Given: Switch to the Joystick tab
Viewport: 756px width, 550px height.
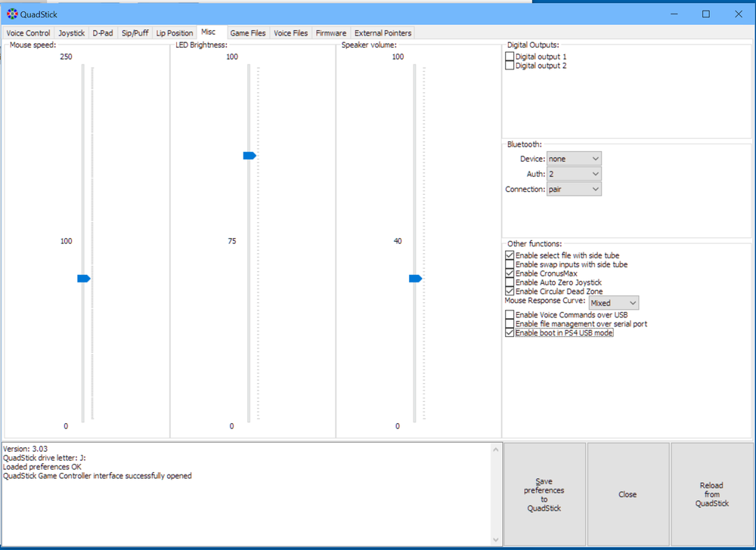Looking at the screenshot, I should [x=71, y=32].
